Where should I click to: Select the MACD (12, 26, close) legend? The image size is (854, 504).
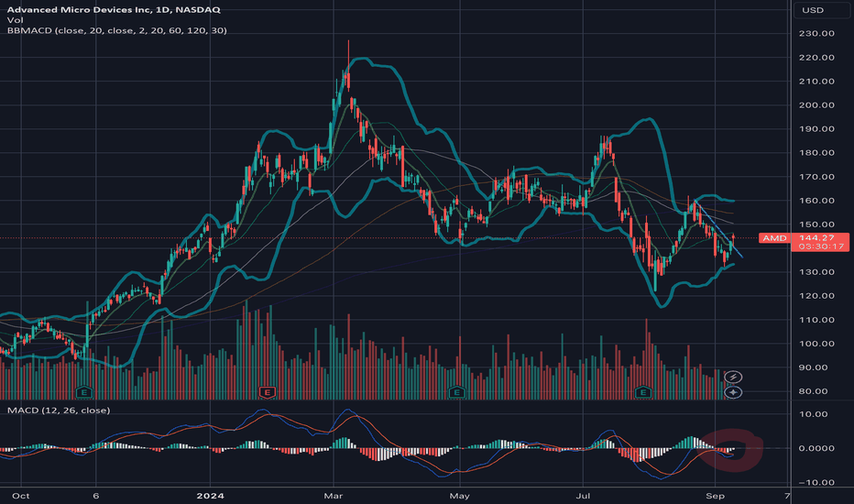(59, 411)
